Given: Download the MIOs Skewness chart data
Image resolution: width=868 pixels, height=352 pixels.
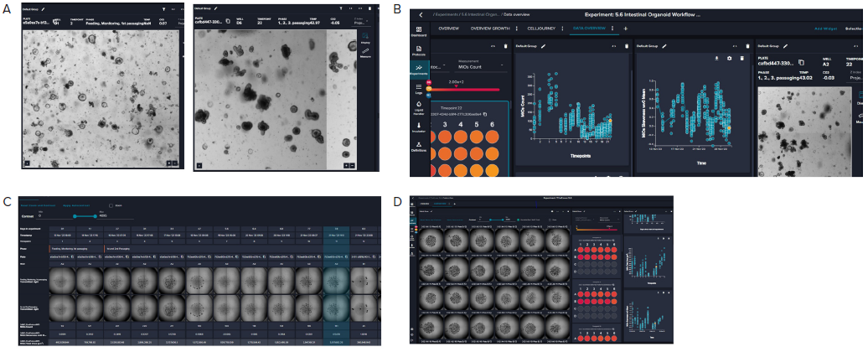Looking at the screenshot, I should point(717,58).
